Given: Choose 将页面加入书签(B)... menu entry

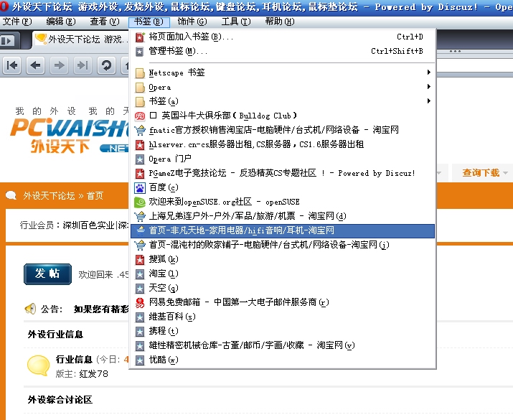Looking at the screenshot, I should click(283, 37).
